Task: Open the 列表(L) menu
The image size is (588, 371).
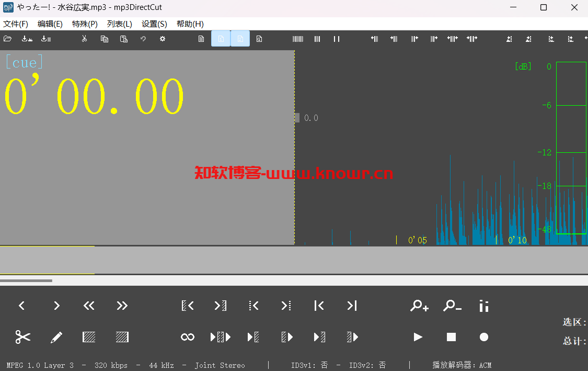Action: (119, 24)
